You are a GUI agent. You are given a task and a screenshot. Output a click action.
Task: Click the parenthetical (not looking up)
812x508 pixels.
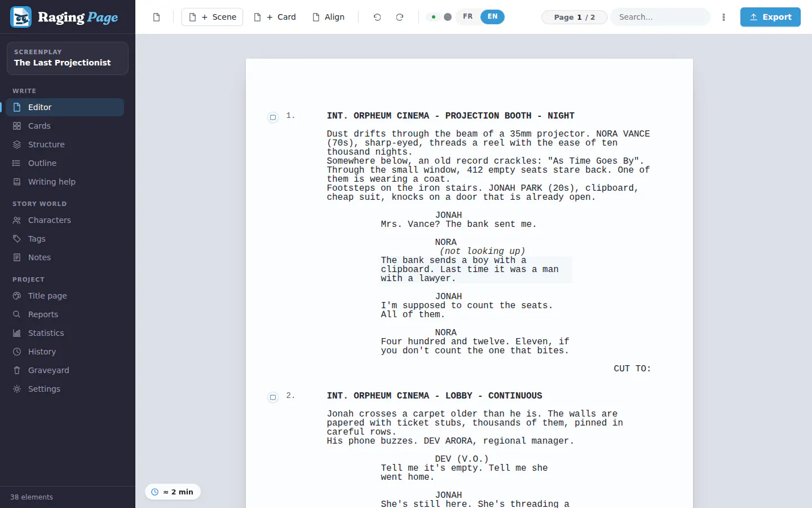click(483, 251)
